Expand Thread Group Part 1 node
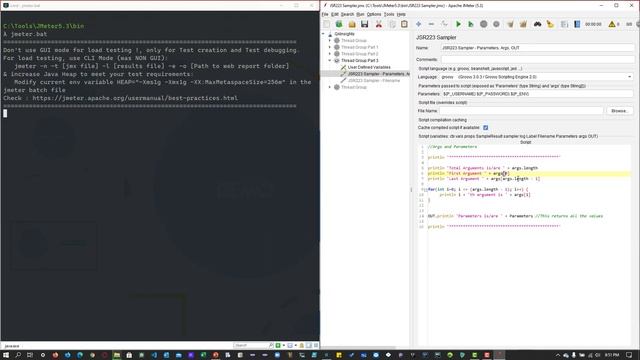 click(330, 47)
